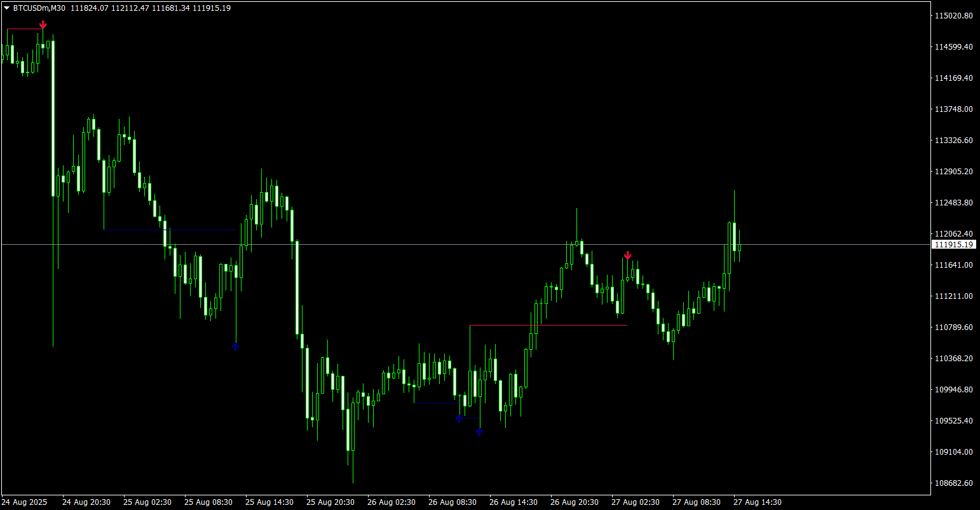Screen dimensions: 980x510
Task: Select blue up arrow at end of blue line
Action: (459, 418)
